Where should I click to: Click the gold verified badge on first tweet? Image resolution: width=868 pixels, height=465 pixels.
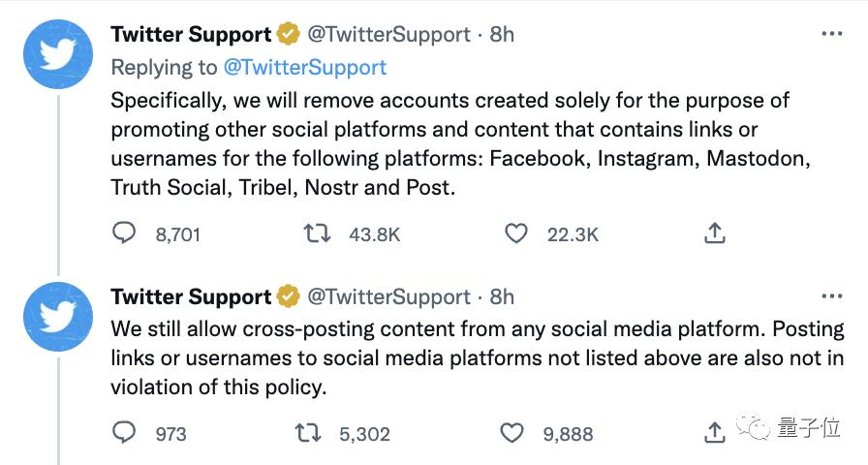(x=289, y=35)
